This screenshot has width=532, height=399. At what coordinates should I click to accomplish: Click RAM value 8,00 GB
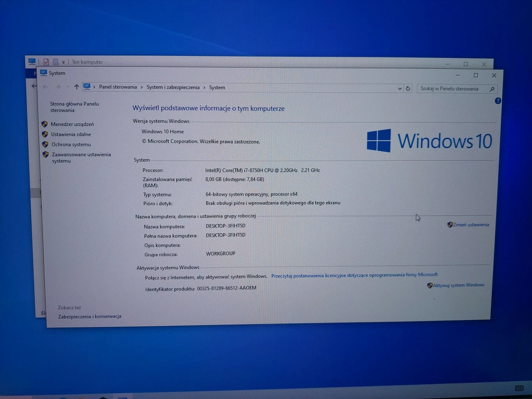click(235, 179)
